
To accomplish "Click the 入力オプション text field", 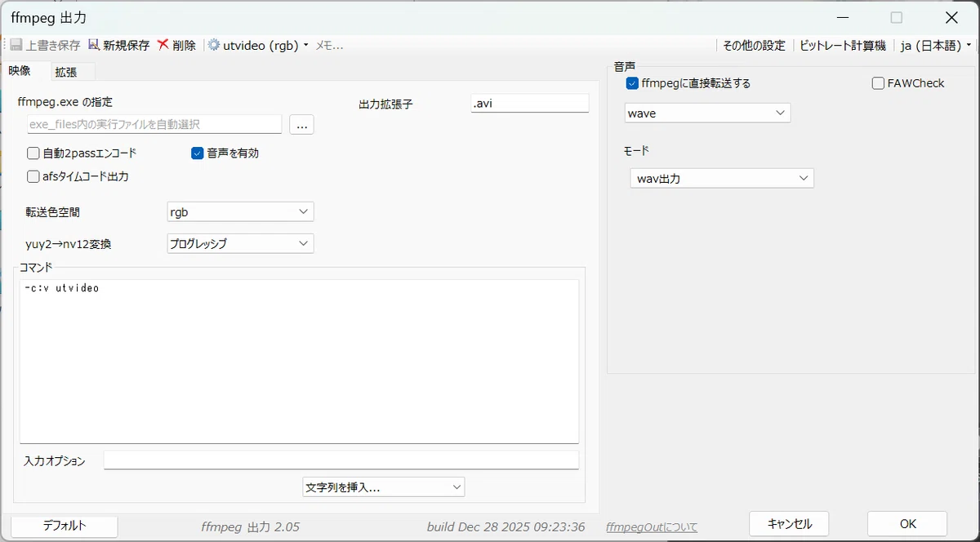I will tap(341, 460).
